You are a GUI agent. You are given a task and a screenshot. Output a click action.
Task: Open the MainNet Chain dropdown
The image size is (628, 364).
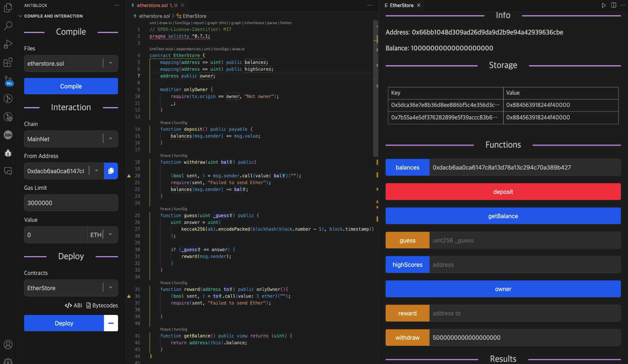pyautogui.click(x=111, y=139)
